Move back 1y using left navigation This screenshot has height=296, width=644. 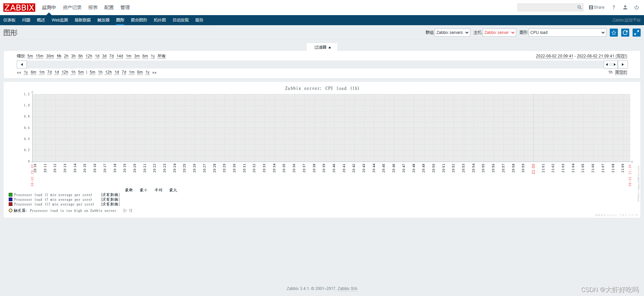pos(26,73)
